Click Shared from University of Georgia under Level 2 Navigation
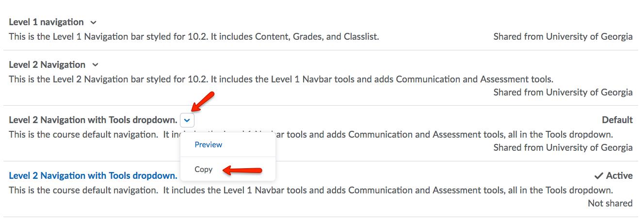This screenshot has width=644, height=221. point(563,93)
